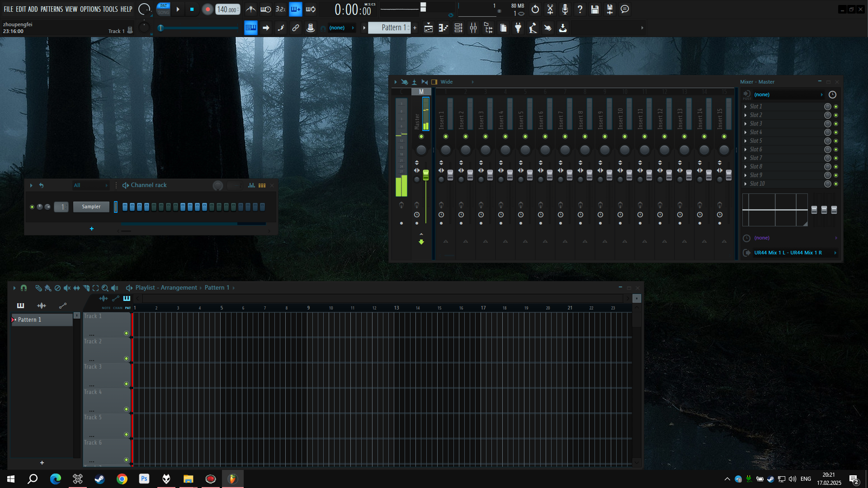Open the channel rack view button
This screenshot has height=488, width=868.
[458, 28]
